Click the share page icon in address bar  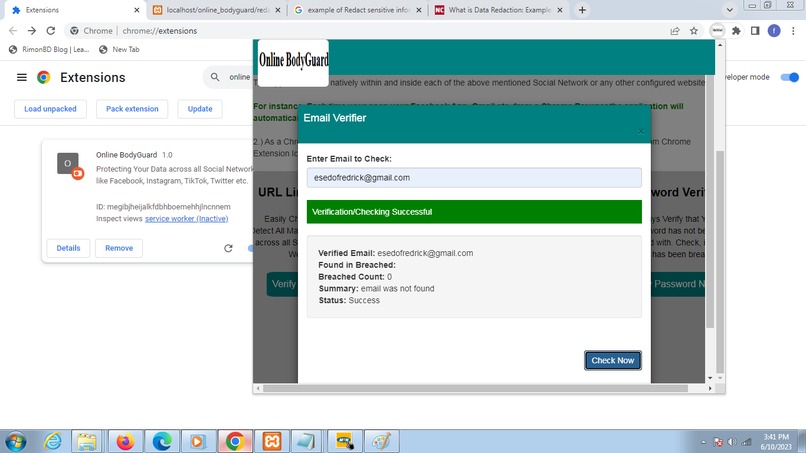click(675, 31)
